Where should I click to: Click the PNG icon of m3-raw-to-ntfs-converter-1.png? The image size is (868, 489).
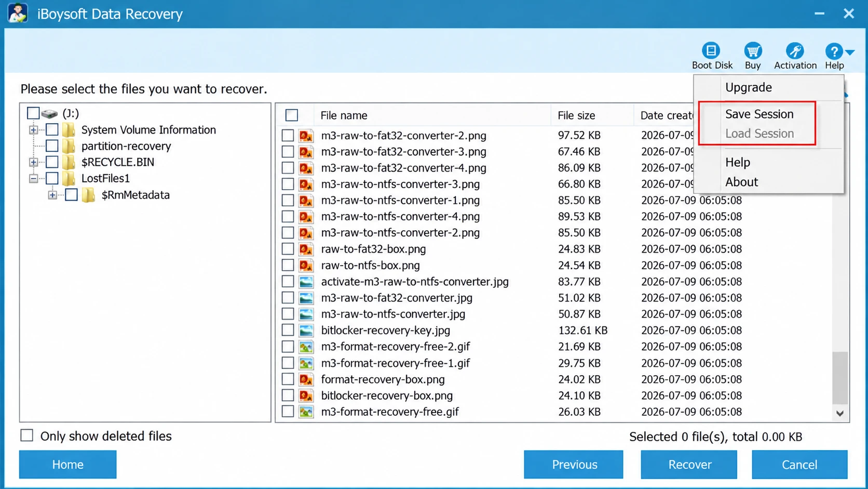coord(306,200)
